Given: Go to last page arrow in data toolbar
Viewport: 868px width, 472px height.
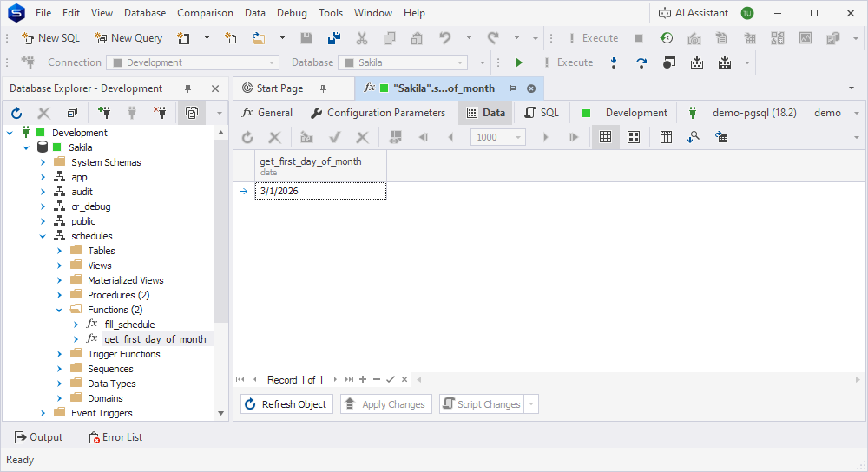Looking at the screenshot, I should pos(574,137).
